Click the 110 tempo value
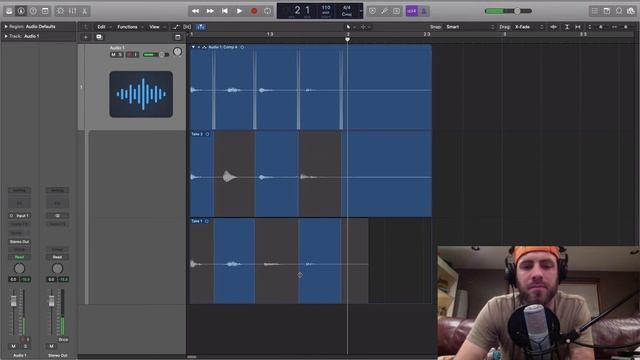This screenshot has width=640, height=360. [x=326, y=8]
